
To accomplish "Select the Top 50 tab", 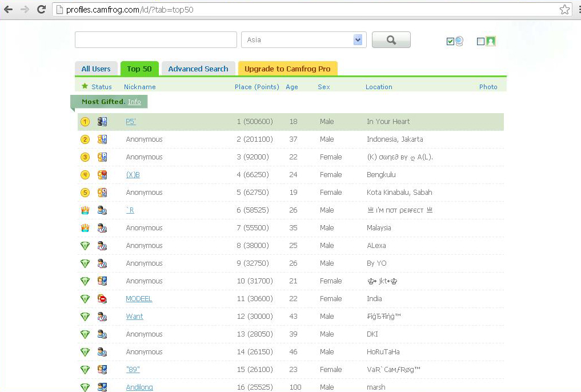I will [139, 69].
